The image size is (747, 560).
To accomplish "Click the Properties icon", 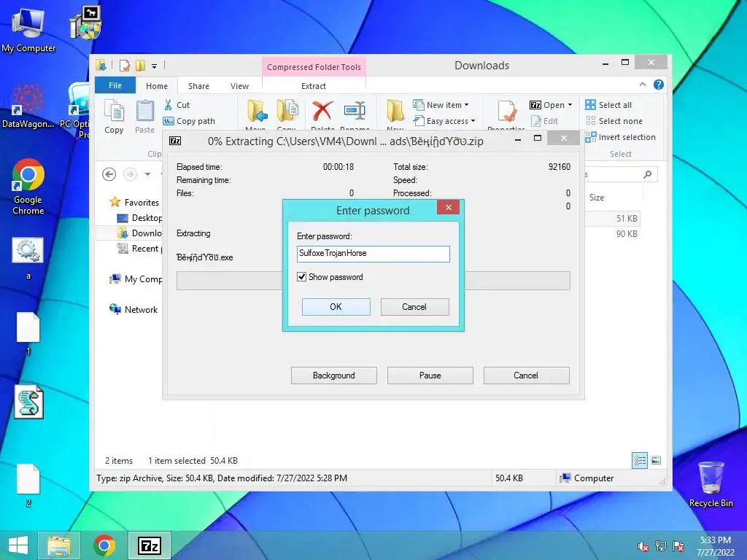I will pos(506,112).
